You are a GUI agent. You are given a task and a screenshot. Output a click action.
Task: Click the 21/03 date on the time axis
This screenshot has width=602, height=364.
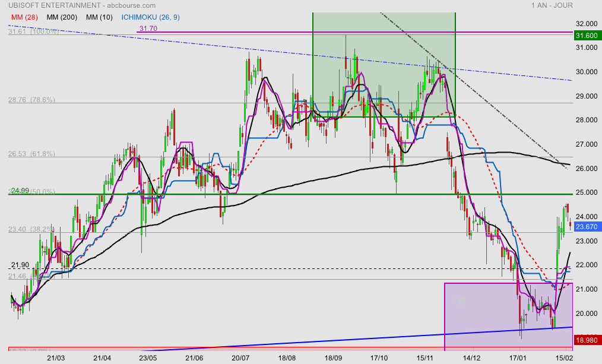(56, 358)
